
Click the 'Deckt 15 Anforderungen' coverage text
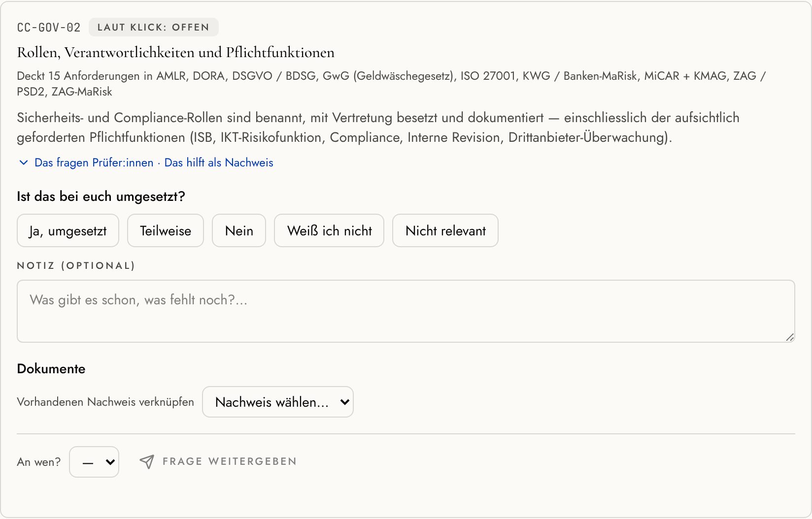[391, 84]
